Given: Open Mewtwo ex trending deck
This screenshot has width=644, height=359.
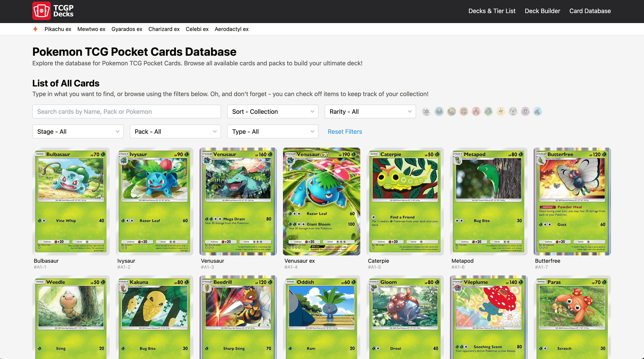Looking at the screenshot, I should pyautogui.click(x=91, y=29).
